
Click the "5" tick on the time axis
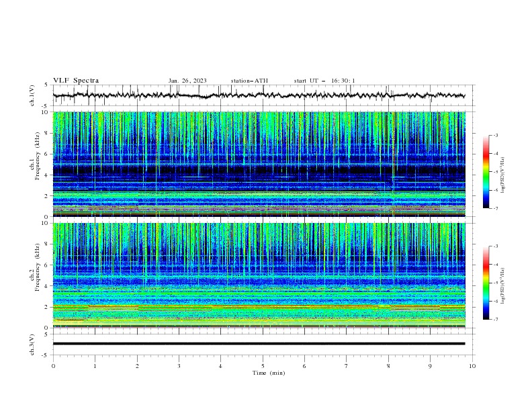[263, 366]
